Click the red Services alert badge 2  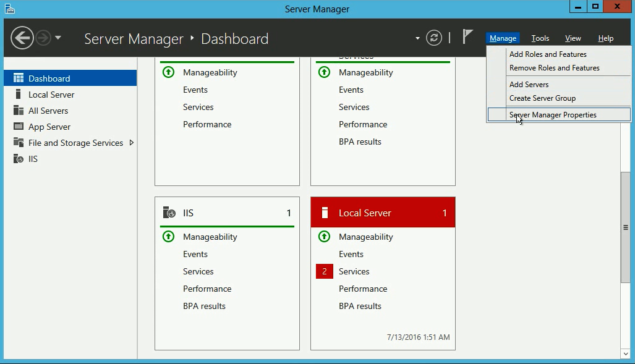[325, 271]
